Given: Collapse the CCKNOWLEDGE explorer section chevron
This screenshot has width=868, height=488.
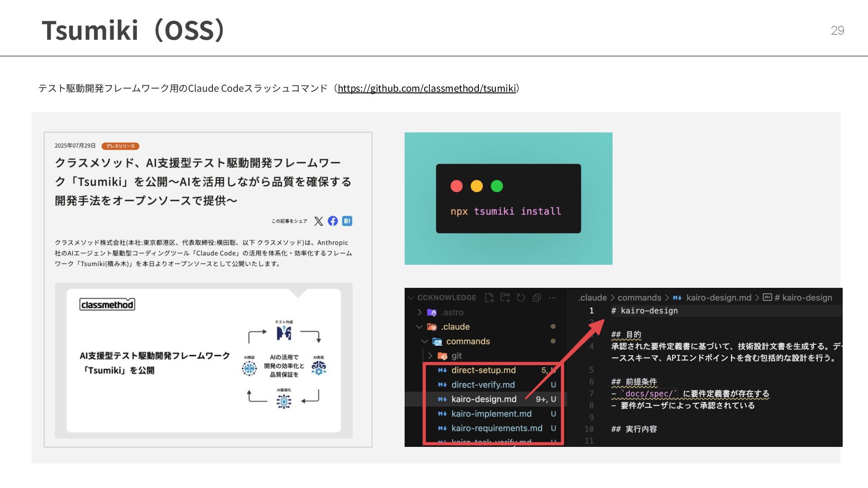Looking at the screenshot, I should (411, 298).
